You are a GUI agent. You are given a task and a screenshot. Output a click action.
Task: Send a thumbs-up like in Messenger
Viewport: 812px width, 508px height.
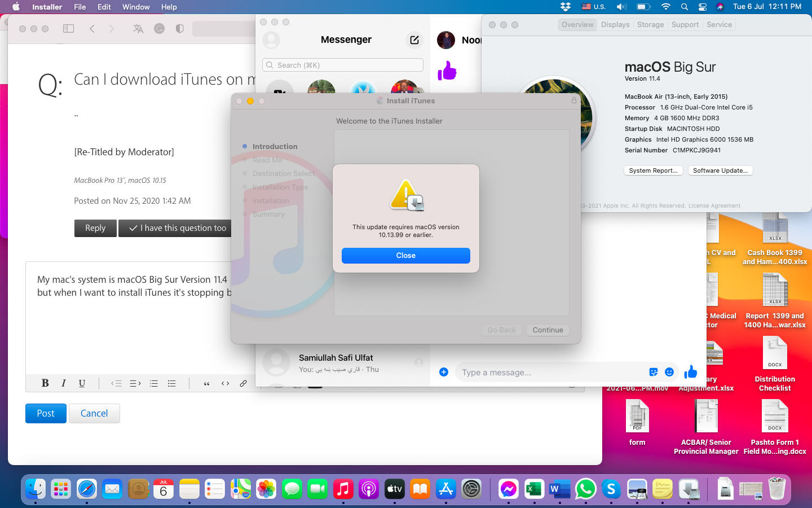[x=691, y=371]
